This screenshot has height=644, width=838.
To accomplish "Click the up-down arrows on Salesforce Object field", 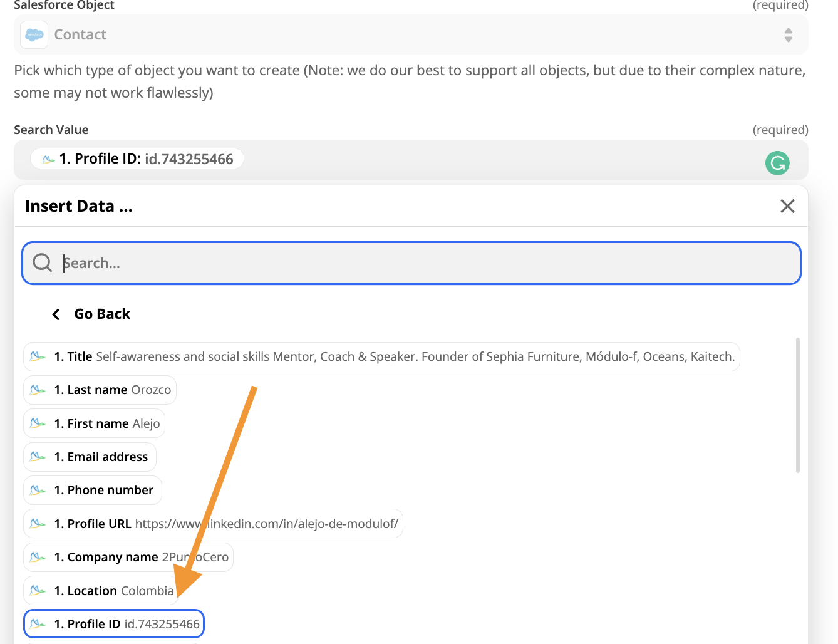I will (789, 35).
